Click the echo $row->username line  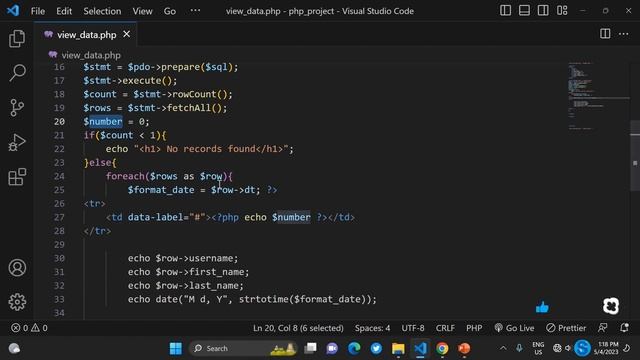pyautogui.click(x=183, y=258)
